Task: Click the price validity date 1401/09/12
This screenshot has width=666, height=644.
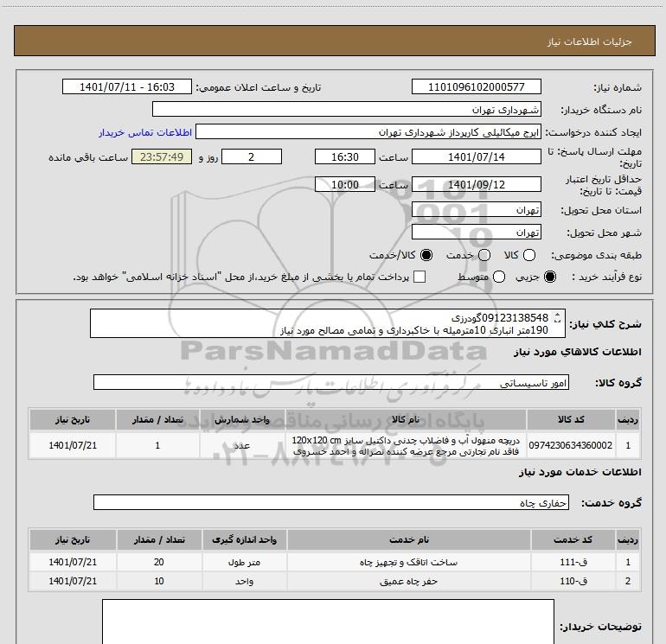Action: (x=476, y=185)
